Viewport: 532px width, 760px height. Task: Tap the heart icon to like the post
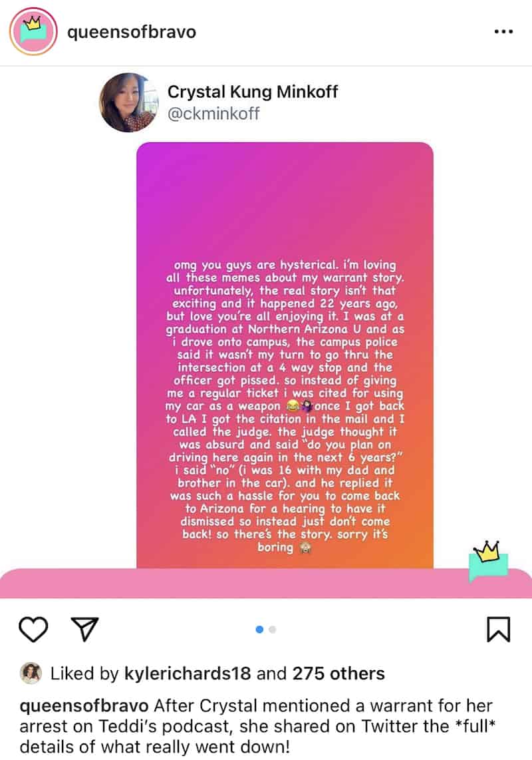point(33,629)
